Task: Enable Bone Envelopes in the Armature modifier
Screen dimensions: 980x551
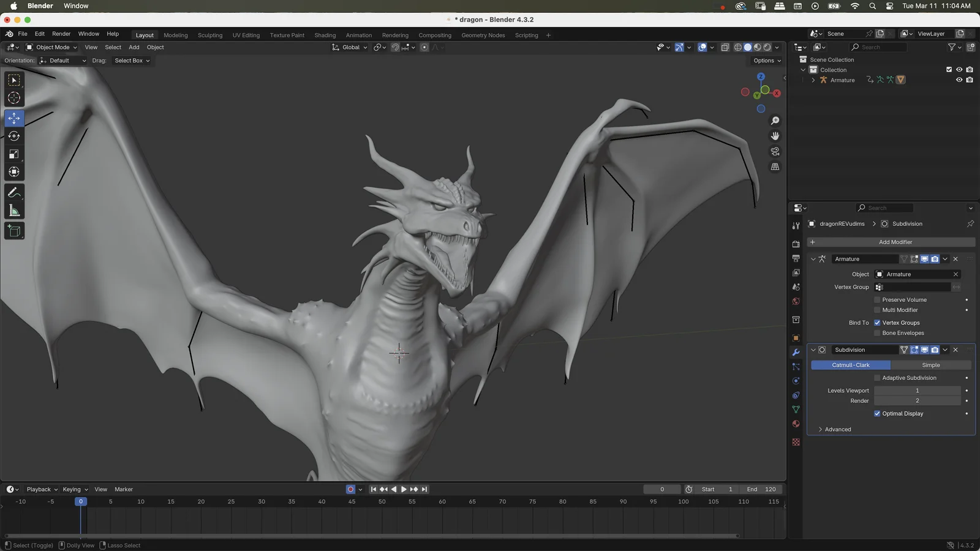Action: 877,332
